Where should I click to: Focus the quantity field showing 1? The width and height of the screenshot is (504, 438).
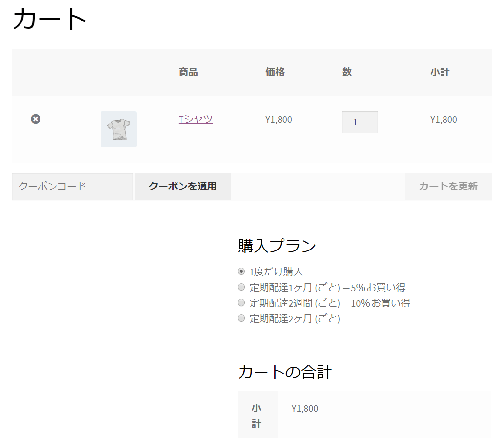[360, 122]
